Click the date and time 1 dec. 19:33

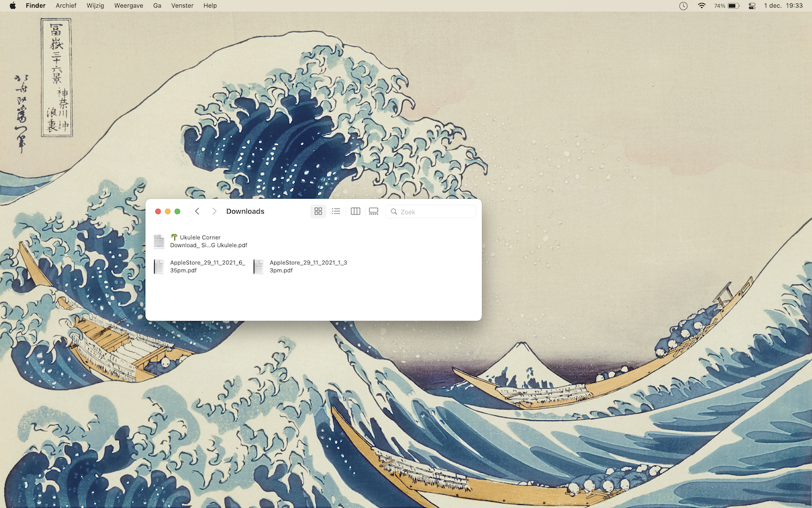783,6
